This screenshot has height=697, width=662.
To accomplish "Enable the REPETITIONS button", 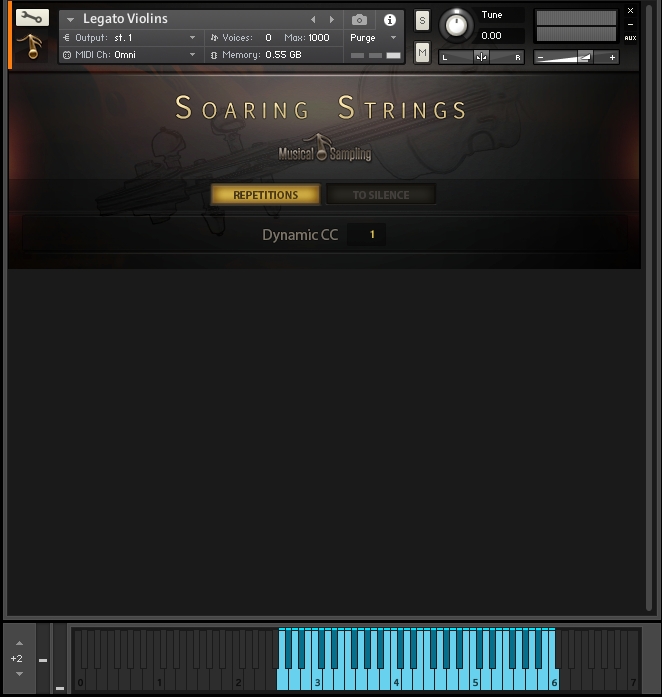I will (265, 195).
